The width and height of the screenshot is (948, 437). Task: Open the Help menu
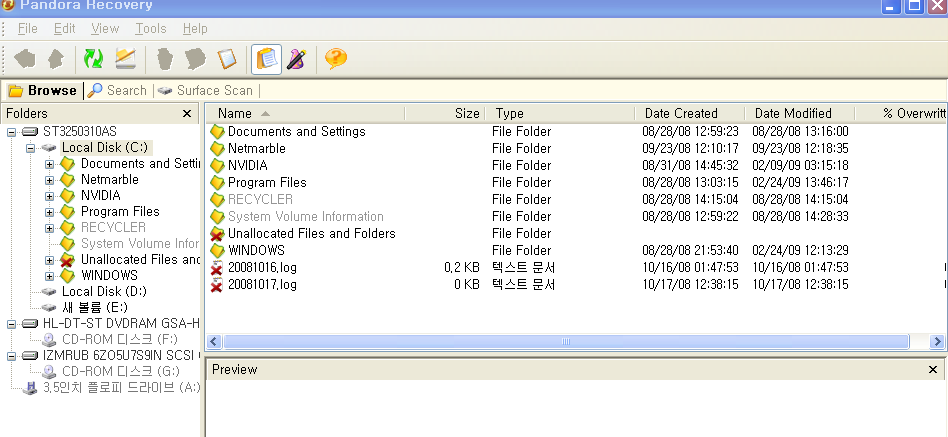tap(195, 28)
